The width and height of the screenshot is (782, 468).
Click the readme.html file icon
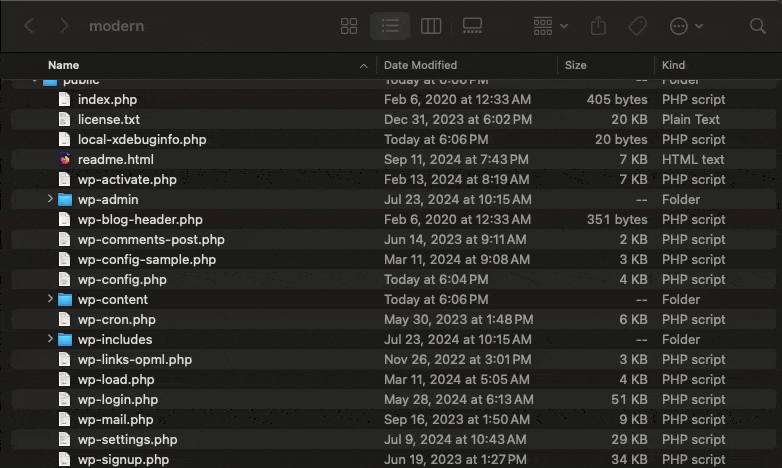65,159
